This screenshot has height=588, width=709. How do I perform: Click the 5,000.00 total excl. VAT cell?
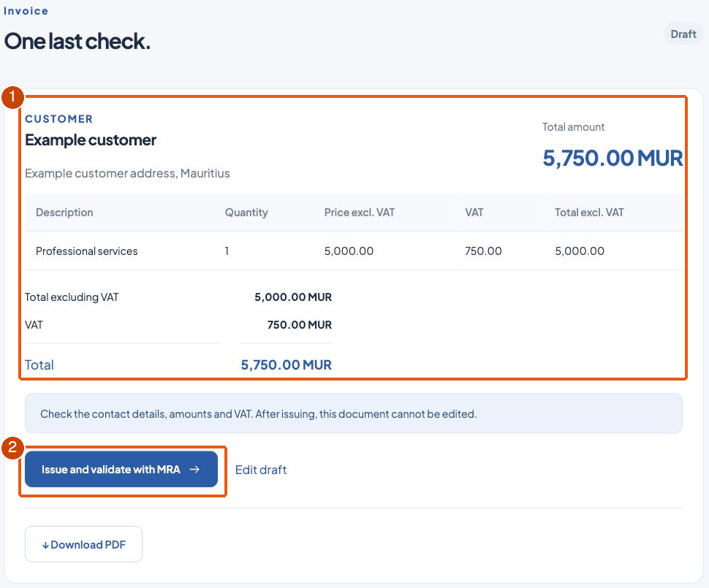click(579, 251)
